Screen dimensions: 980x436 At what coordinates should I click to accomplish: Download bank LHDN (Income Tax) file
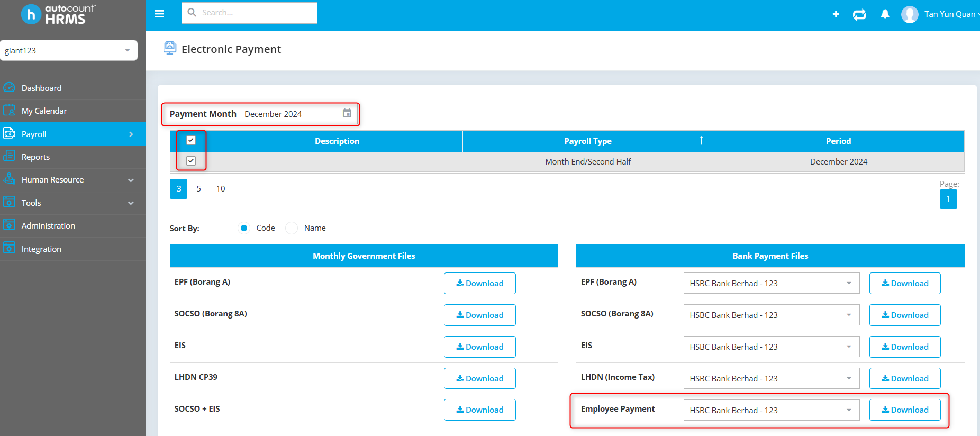pos(905,378)
